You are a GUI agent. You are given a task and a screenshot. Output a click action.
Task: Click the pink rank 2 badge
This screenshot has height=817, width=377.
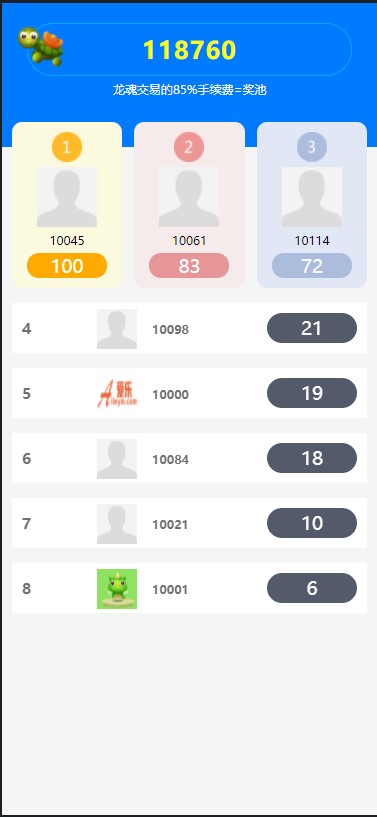(189, 147)
